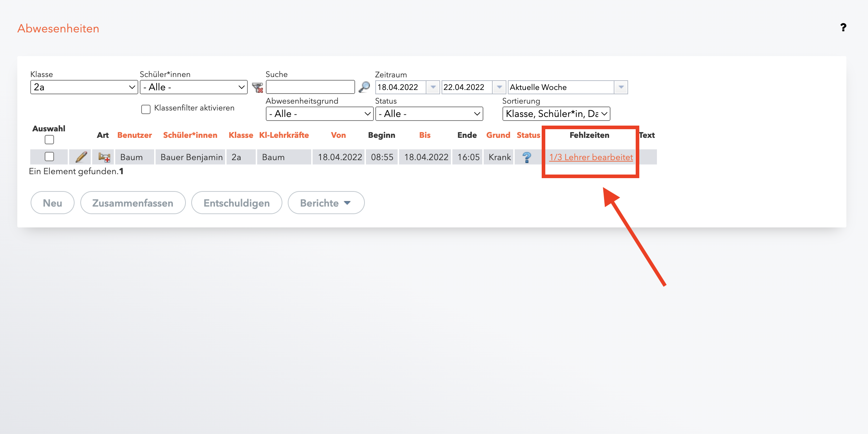Open the Klasse dropdown showing 2a
Screen dimensions: 868x434
(x=84, y=87)
